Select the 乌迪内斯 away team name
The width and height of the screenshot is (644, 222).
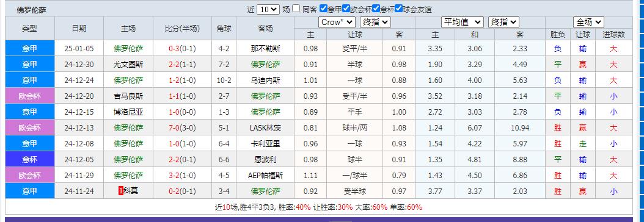point(265,81)
